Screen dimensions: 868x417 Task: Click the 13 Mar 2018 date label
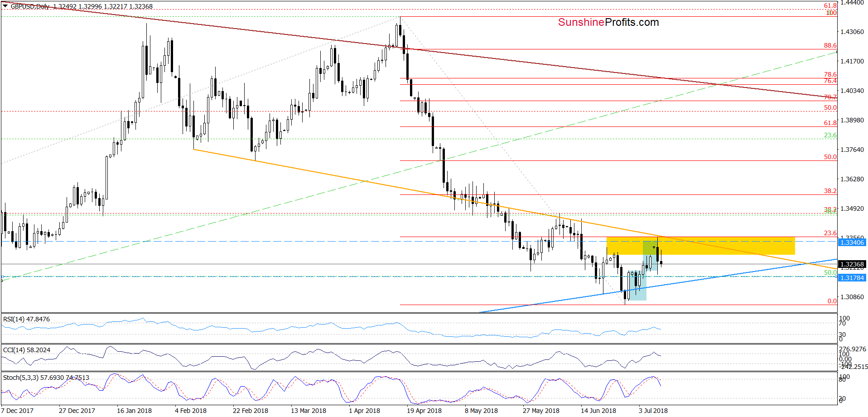pos(309,411)
